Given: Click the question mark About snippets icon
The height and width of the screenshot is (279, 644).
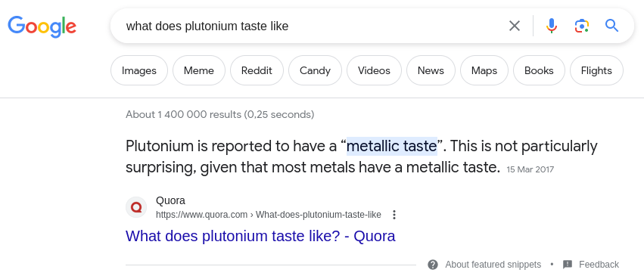Looking at the screenshot, I should coord(432,265).
